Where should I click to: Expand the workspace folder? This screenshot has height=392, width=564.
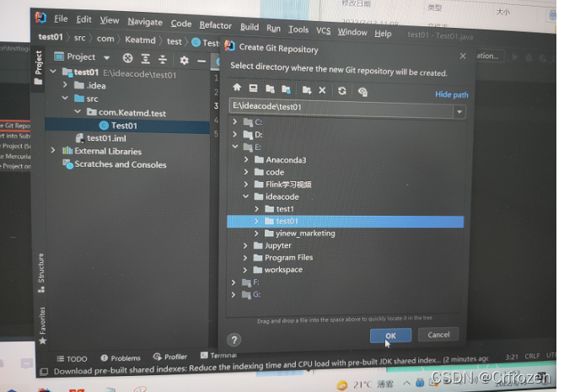(245, 270)
